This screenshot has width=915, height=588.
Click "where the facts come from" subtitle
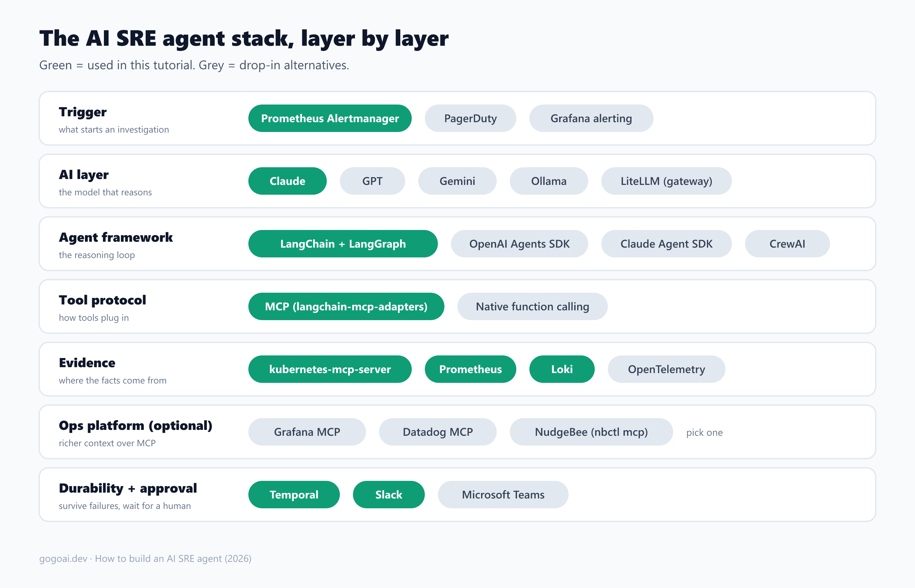pyautogui.click(x=113, y=380)
